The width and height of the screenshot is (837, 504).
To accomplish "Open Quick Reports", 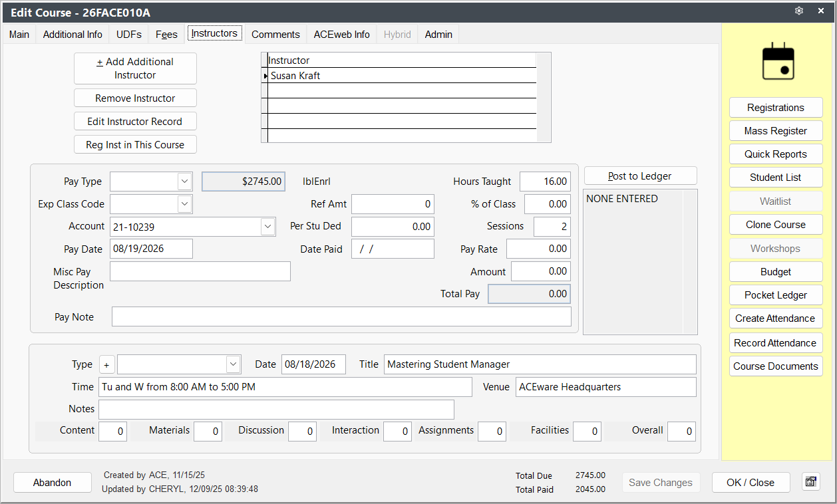I will [776, 154].
